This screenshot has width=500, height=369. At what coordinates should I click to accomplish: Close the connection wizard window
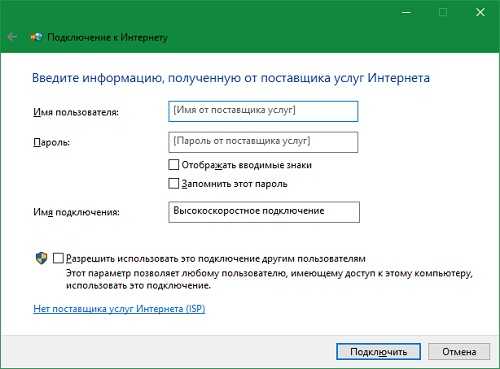click(x=480, y=12)
